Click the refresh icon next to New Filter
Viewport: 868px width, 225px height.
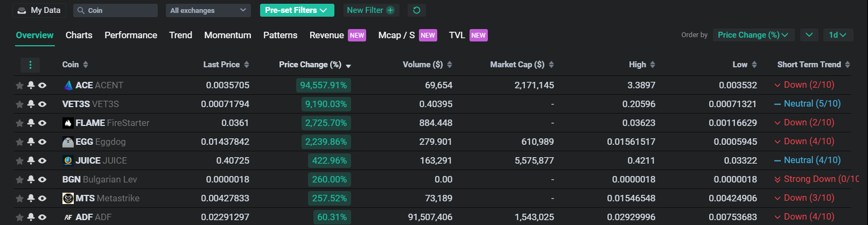click(x=416, y=10)
